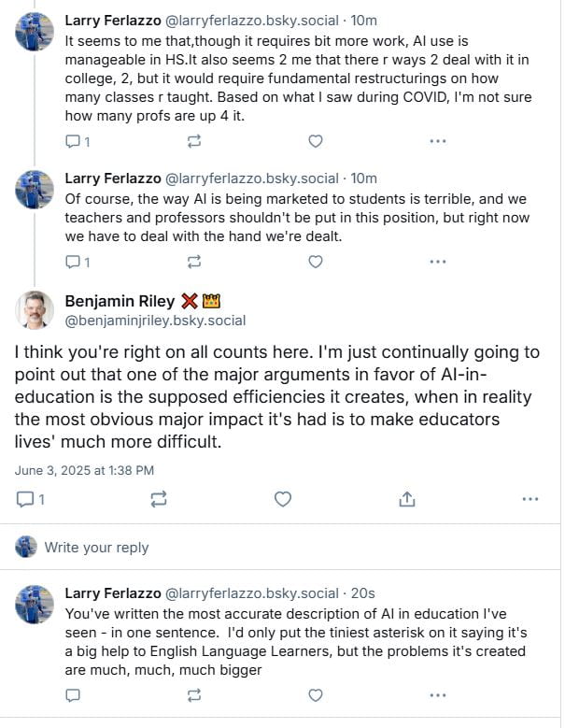Open more options on AI marketing post
The height and width of the screenshot is (728, 565).
437,262
